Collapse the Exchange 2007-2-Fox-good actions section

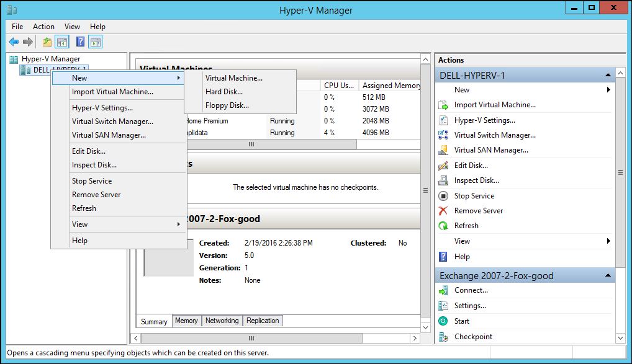coord(608,275)
